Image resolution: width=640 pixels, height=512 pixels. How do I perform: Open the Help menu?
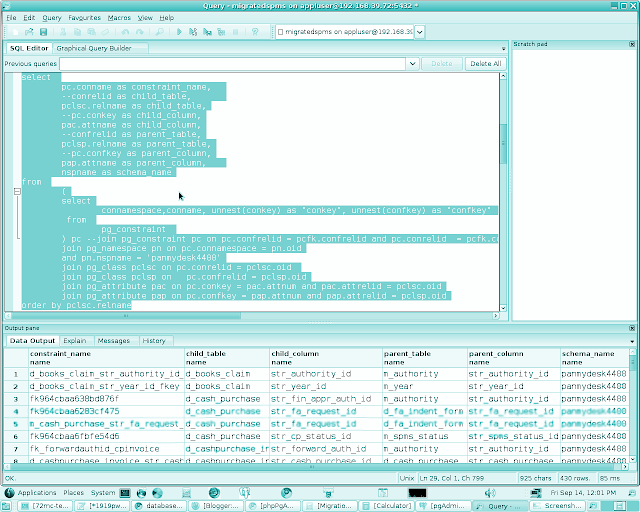tap(167, 18)
